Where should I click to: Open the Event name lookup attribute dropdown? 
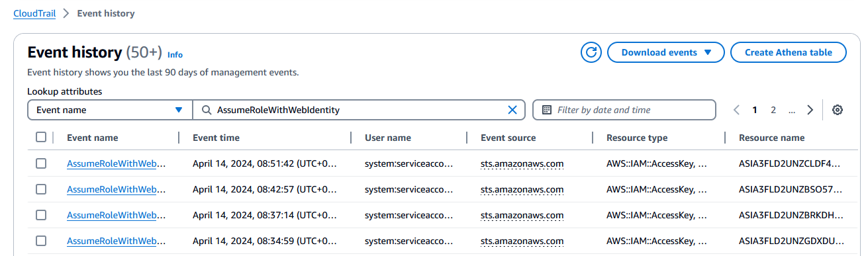coord(110,110)
